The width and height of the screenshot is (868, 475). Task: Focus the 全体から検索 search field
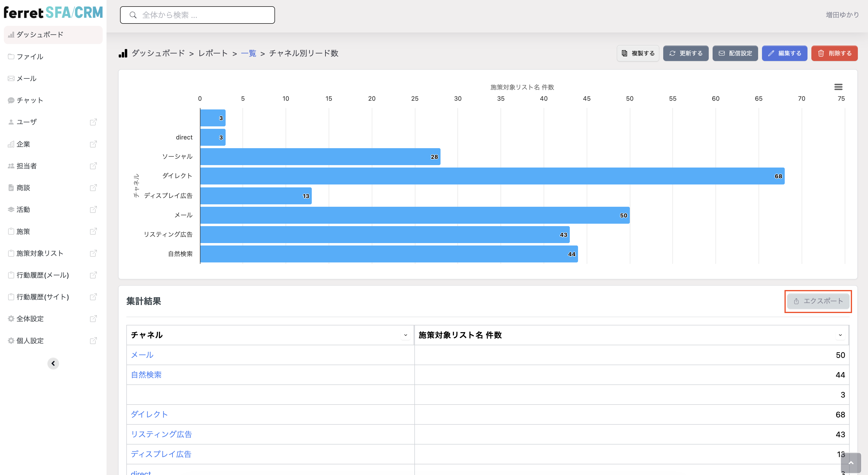tap(198, 15)
